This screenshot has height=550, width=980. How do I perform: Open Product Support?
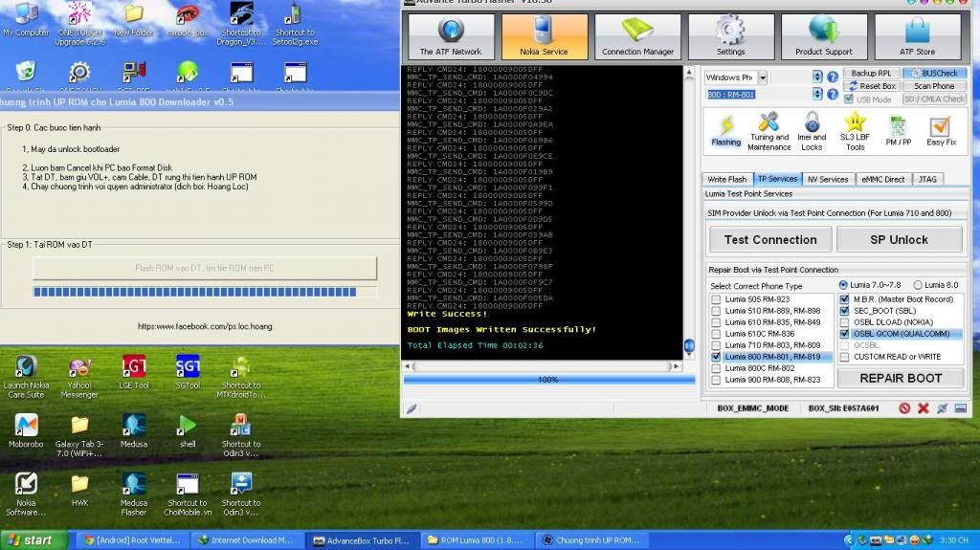pos(824,37)
